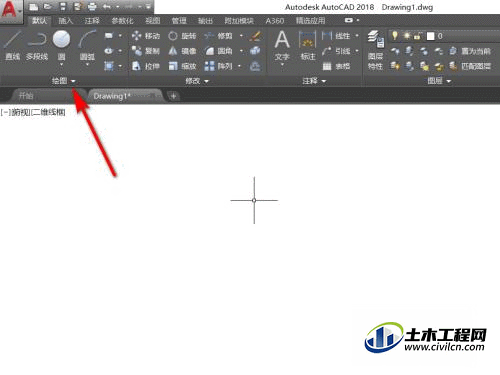Viewport: 500px width, 375px height.
Task: Select the Erase tool icon
Action: coord(255,36)
